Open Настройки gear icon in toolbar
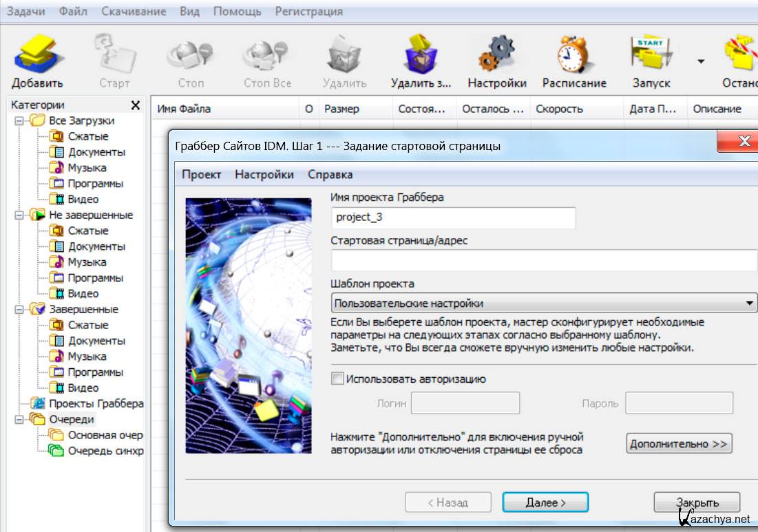This screenshot has height=532, width=758. click(x=496, y=62)
